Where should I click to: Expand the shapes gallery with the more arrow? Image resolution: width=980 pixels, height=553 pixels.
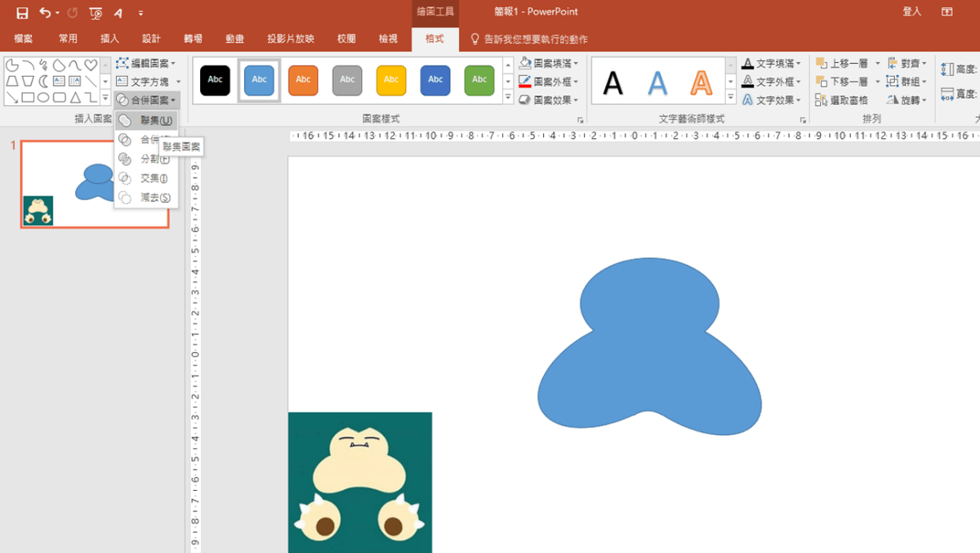[x=105, y=98]
